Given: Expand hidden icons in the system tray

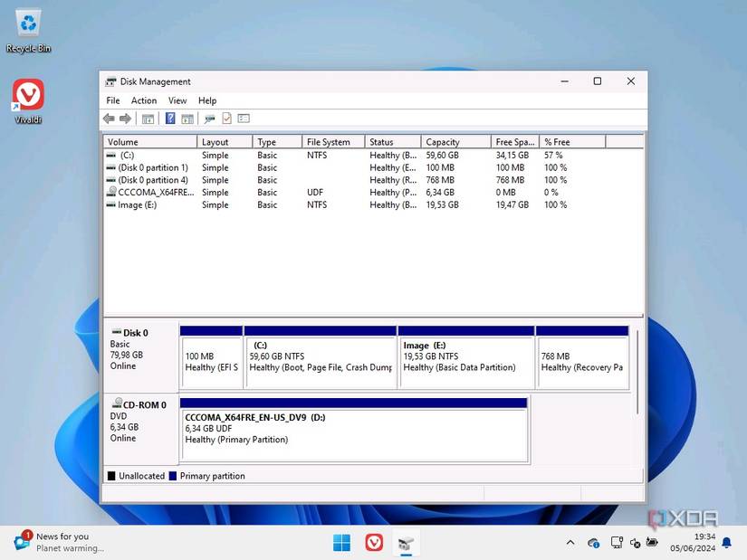Looking at the screenshot, I should click(570, 543).
